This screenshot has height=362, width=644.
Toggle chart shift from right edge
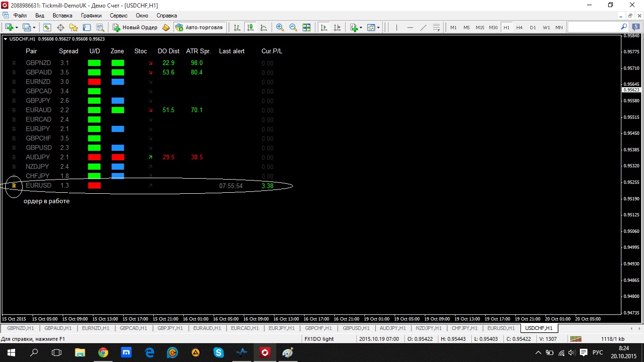coord(337,27)
